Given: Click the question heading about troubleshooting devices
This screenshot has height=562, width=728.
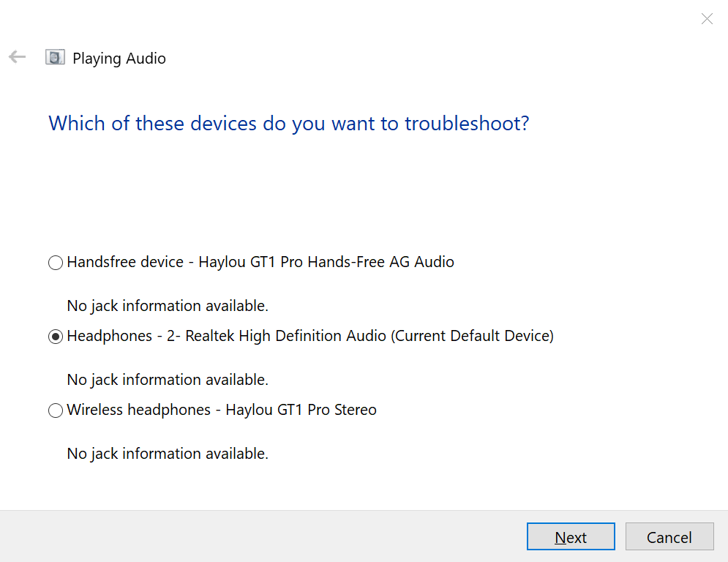Looking at the screenshot, I should (288, 123).
